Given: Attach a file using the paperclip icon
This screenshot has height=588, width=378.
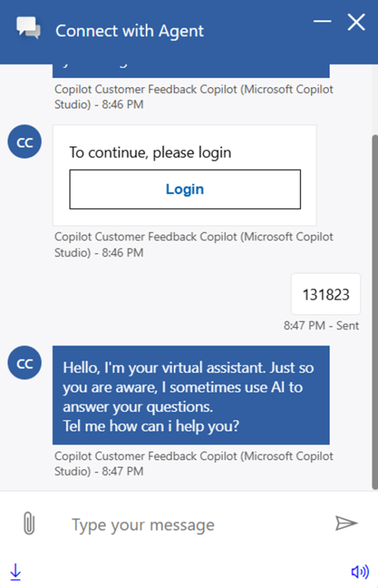Looking at the screenshot, I should tap(28, 524).
